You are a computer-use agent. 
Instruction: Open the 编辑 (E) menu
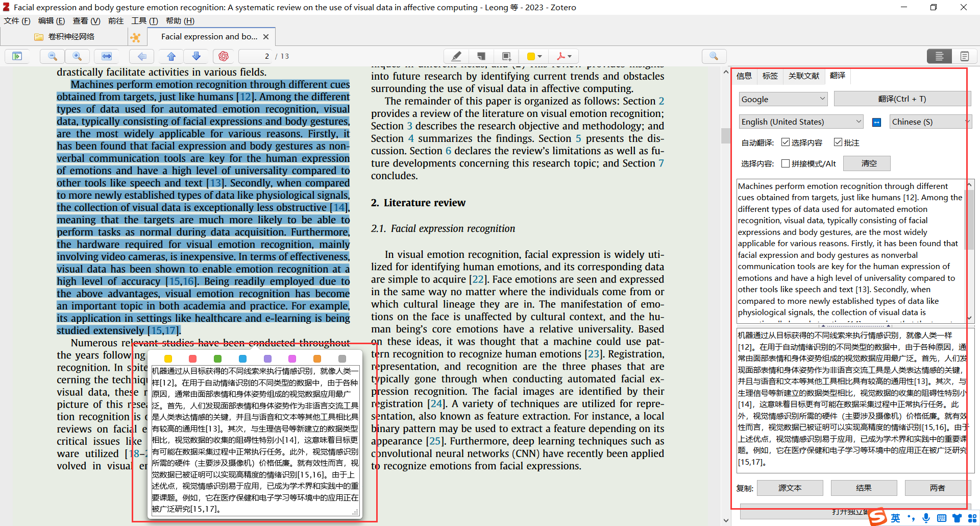coord(52,21)
